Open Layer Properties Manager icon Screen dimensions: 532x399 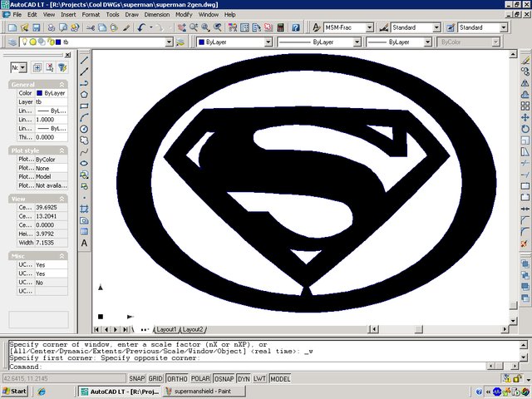pyautogui.click(x=12, y=42)
